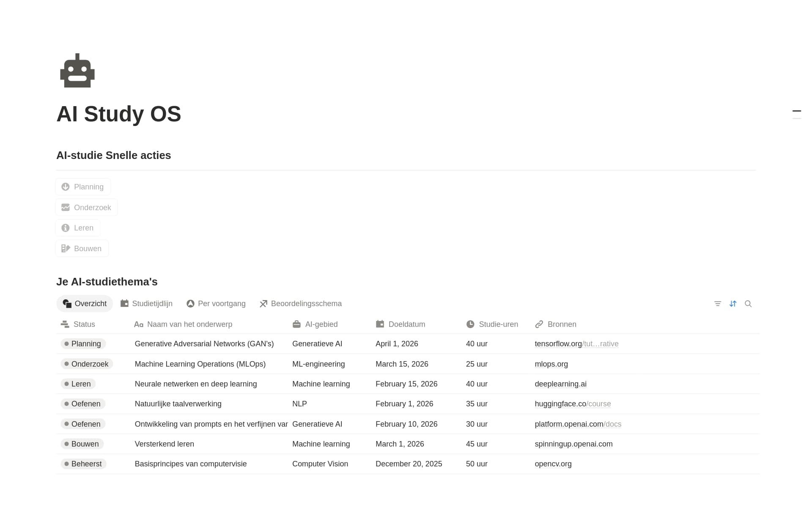Open the sort arrows icon
812x507 pixels.
pos(733,304)
